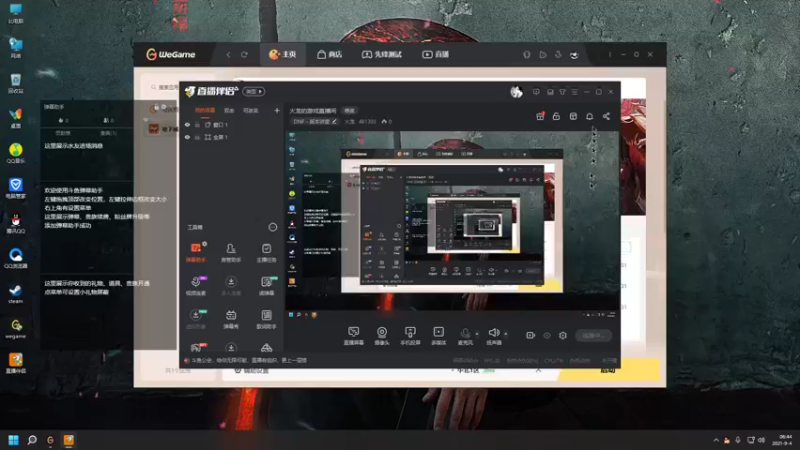Screen dimensions: 800x450
Task: Select the second scene tab
Action: (229, 110)
